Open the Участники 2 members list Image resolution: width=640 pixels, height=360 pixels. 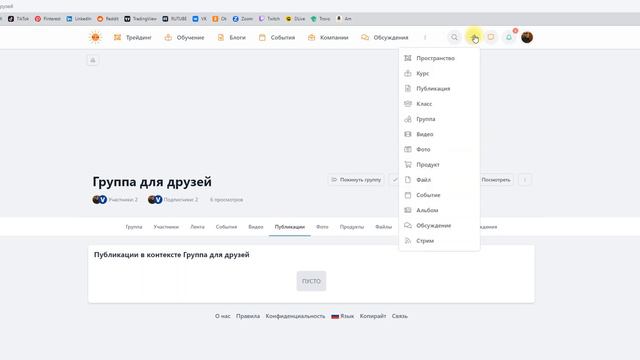tap(115, 200)
